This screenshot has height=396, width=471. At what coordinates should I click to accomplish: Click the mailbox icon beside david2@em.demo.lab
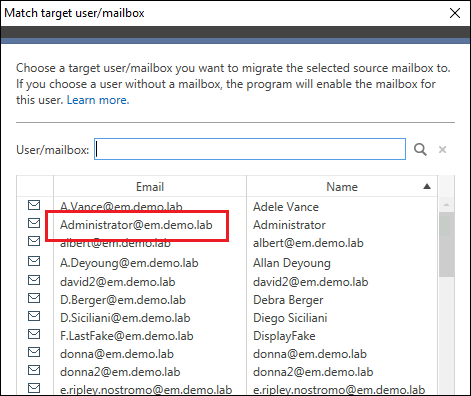click(x=34, y=280)
